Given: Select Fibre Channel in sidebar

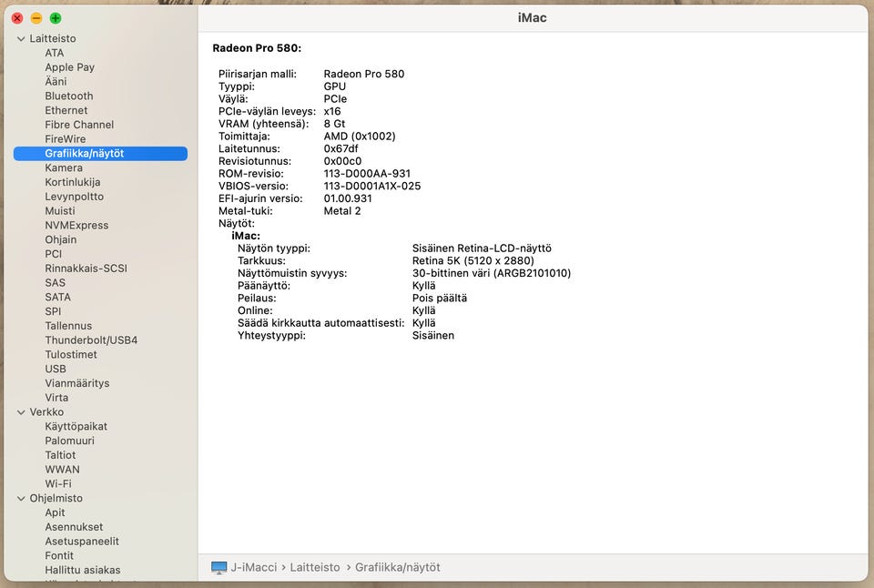Looking at the screenshot, I should pos(79,125).
